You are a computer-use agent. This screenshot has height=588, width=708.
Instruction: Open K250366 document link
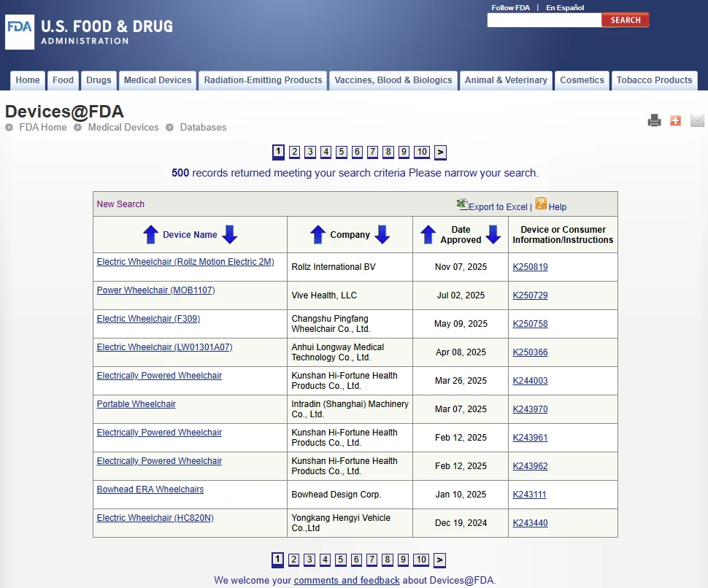click(x=530, y=352)
